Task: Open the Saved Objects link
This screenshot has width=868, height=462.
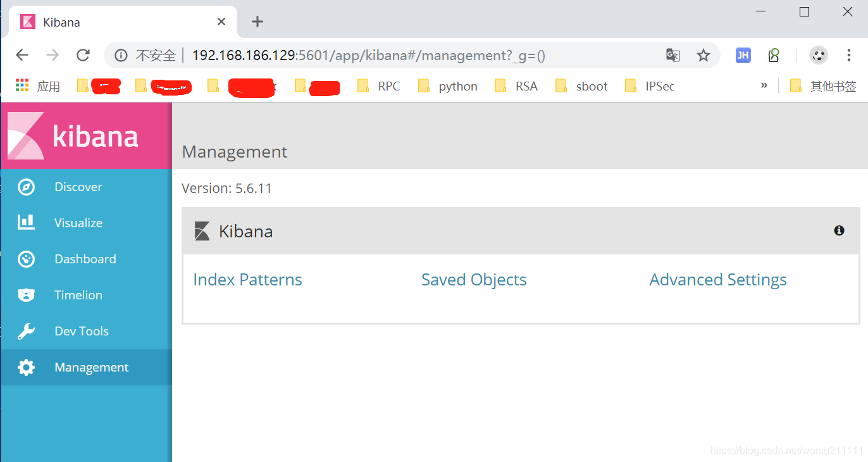Action: pyautogui.click(x=474, y=280)
